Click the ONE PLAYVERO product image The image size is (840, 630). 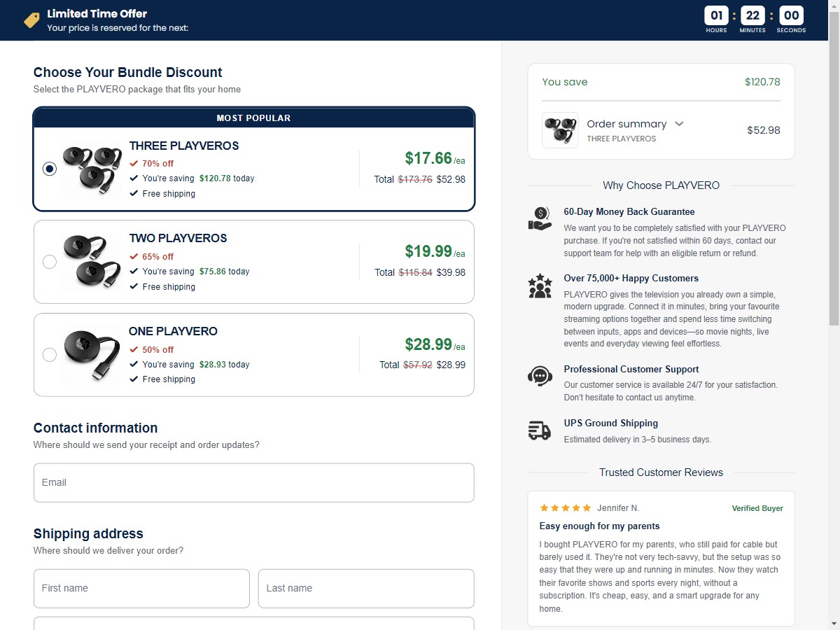pyautogui.click(x=91, y=355)
